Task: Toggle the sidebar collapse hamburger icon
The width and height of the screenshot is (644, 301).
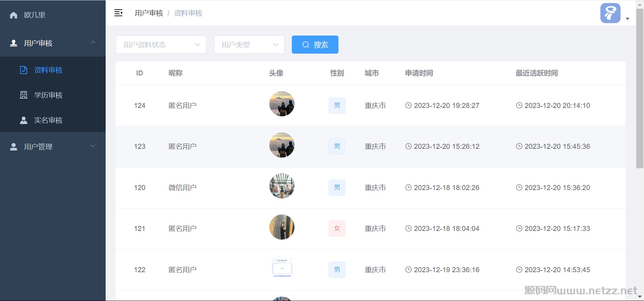Action: (x=118, y=13)
